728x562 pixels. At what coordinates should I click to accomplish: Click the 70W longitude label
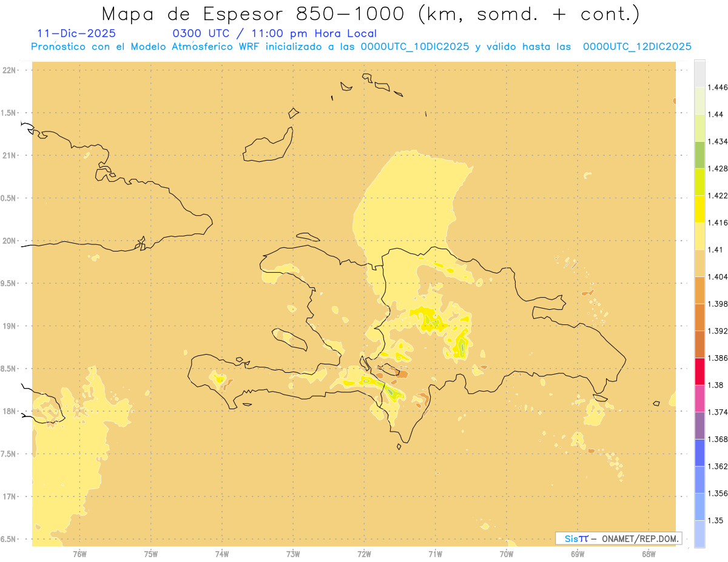(507, 554)
